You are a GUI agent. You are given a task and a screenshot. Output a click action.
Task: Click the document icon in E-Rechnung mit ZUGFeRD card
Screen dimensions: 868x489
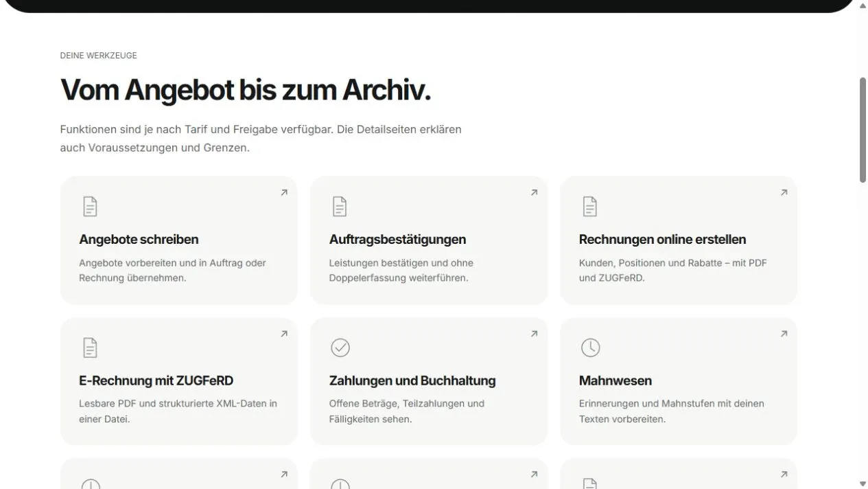click(x=90, y=348)
